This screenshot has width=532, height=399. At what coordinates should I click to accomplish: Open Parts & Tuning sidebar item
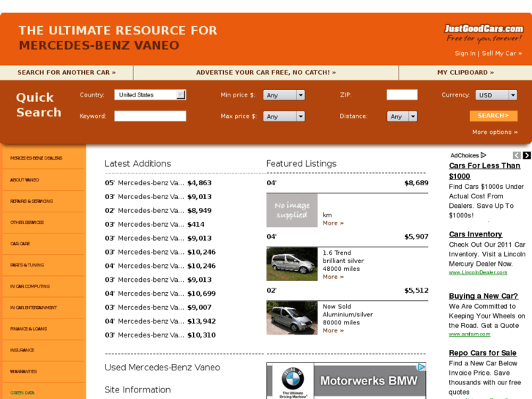[x=27, y=265]
